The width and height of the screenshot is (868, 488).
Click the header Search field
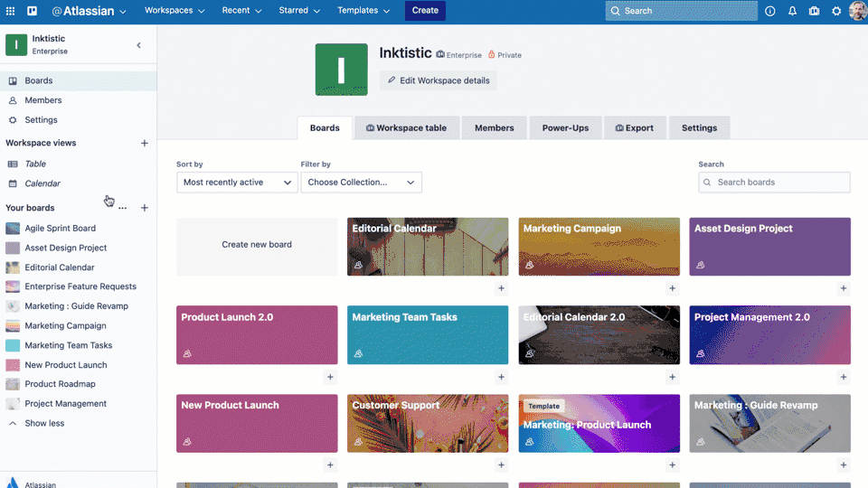pyautogui.click(x=682, y=11)
